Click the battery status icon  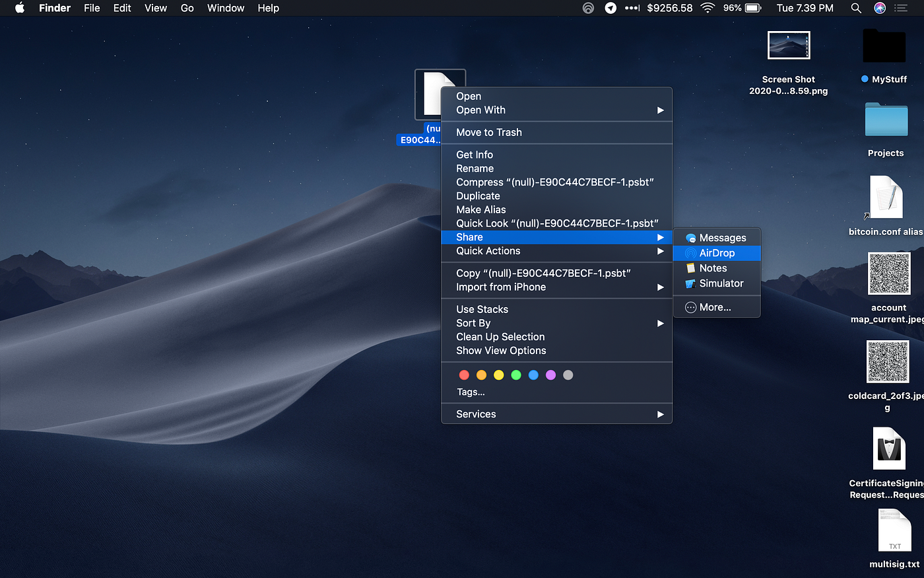point(753,8)
